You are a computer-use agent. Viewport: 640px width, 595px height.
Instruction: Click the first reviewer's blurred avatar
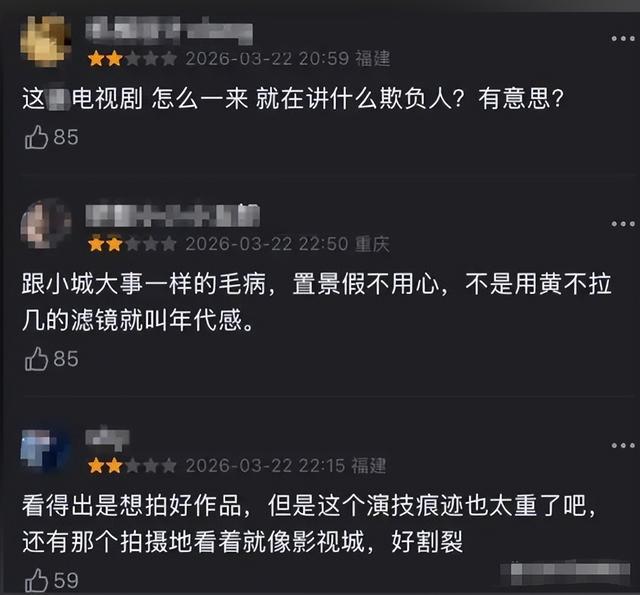coord(45,41)
